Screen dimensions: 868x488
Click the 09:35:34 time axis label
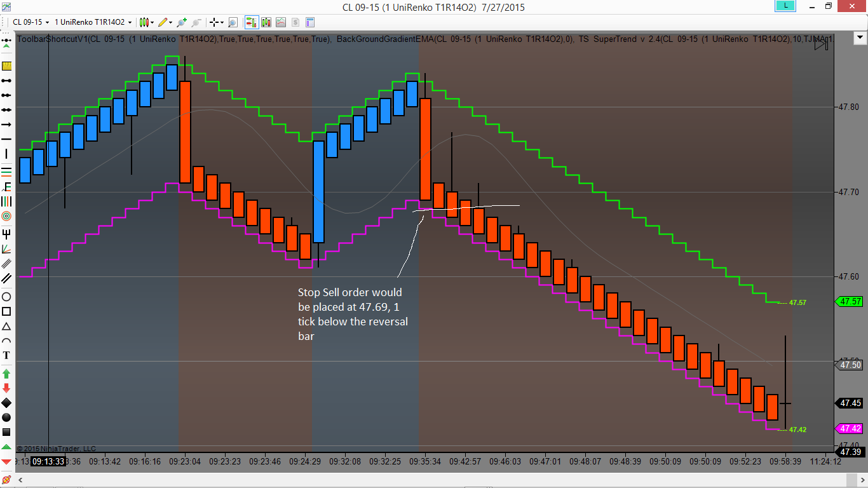pos(424,461)
